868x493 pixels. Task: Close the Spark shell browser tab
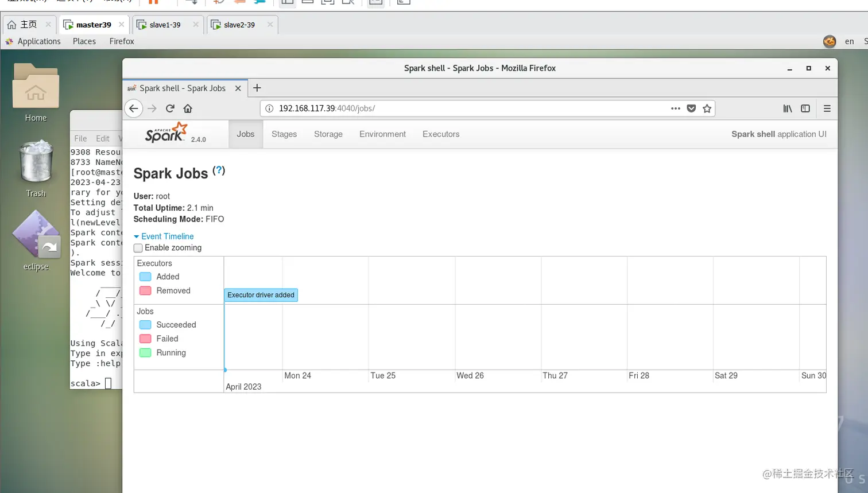click(238, 88)
